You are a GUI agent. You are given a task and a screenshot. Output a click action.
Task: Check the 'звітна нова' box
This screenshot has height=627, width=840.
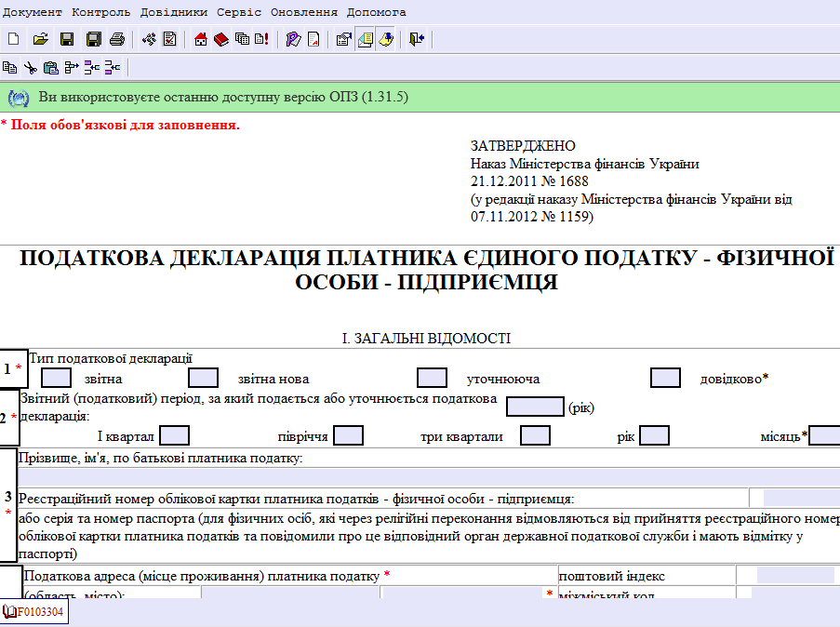[x=203, y=378]
